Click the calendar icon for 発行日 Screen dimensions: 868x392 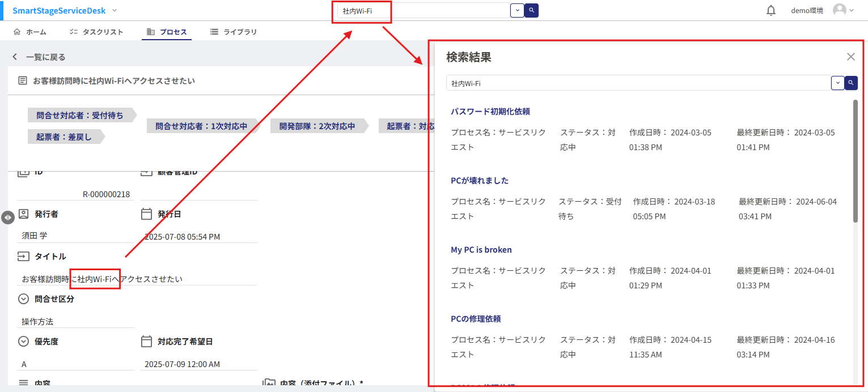click(146, 214)
